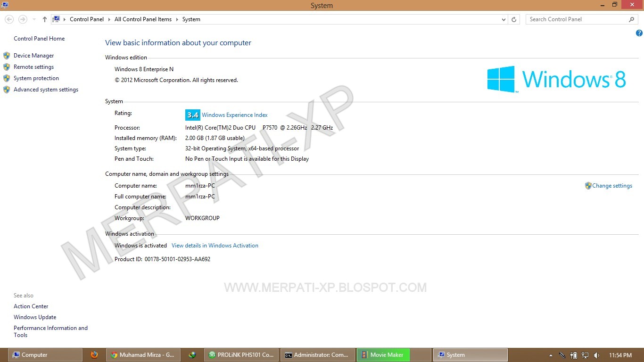Click the WORKGROUP value

[202, 218]
